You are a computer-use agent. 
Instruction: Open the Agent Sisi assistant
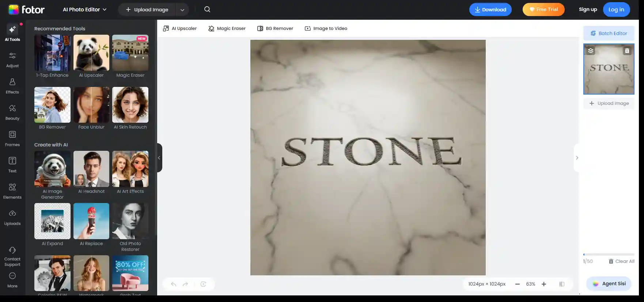[609, 284]
